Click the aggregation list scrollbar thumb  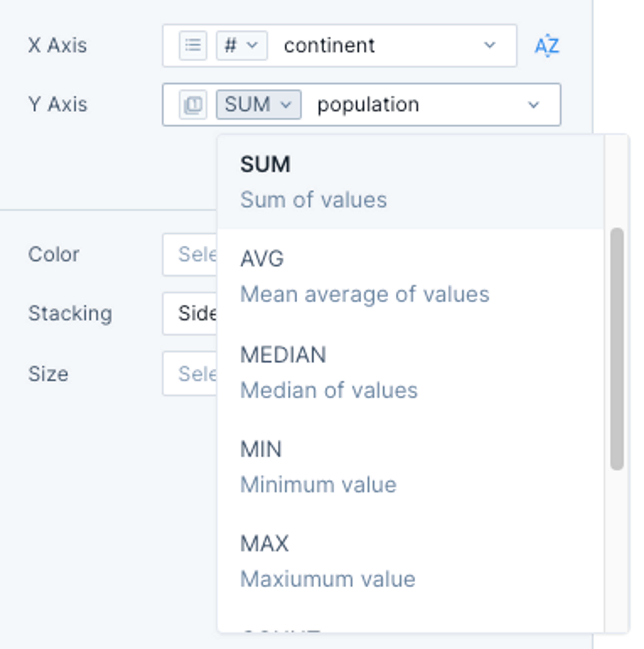617,349
